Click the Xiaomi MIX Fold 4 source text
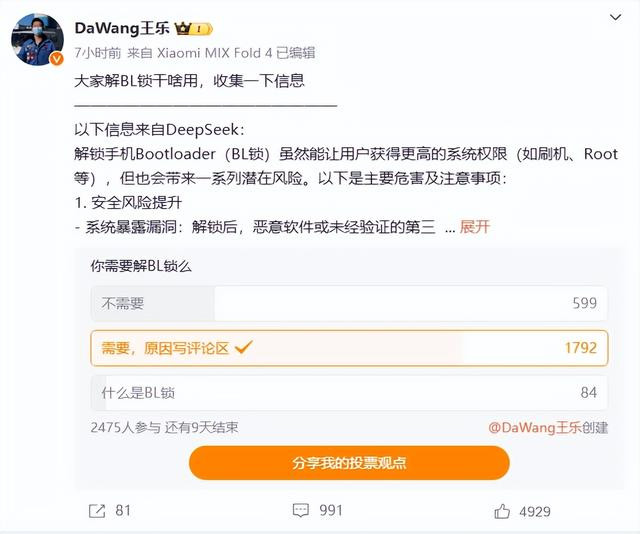Screen dimensions: 640x534 pos(214,53)
